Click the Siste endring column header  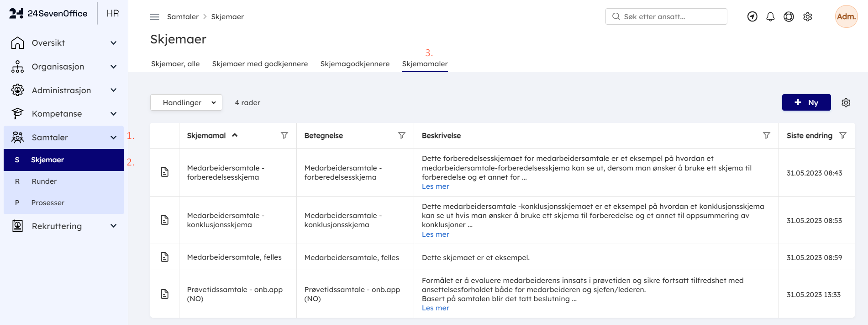tap(810, 136)
